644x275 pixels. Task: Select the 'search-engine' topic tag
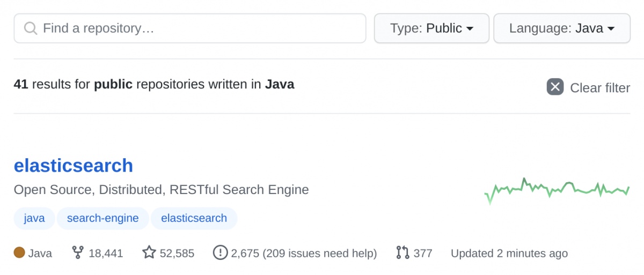[x=103, y=218]
